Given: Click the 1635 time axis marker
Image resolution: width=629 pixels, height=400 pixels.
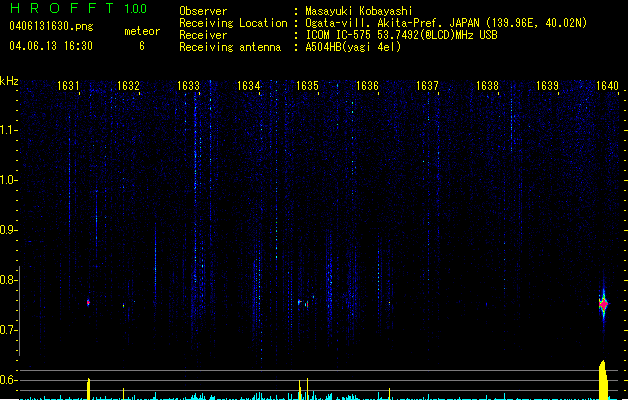Looking at the screenshot, I should point(307,86).
